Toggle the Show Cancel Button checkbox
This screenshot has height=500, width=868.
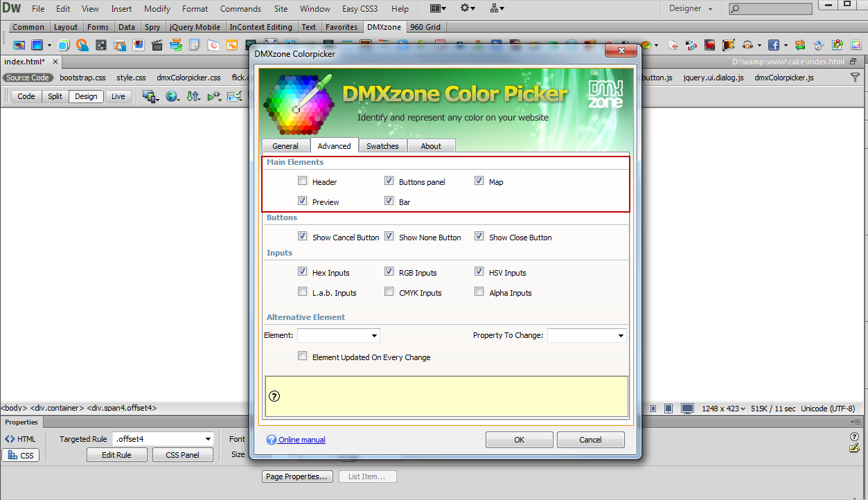tap(302, 236)
